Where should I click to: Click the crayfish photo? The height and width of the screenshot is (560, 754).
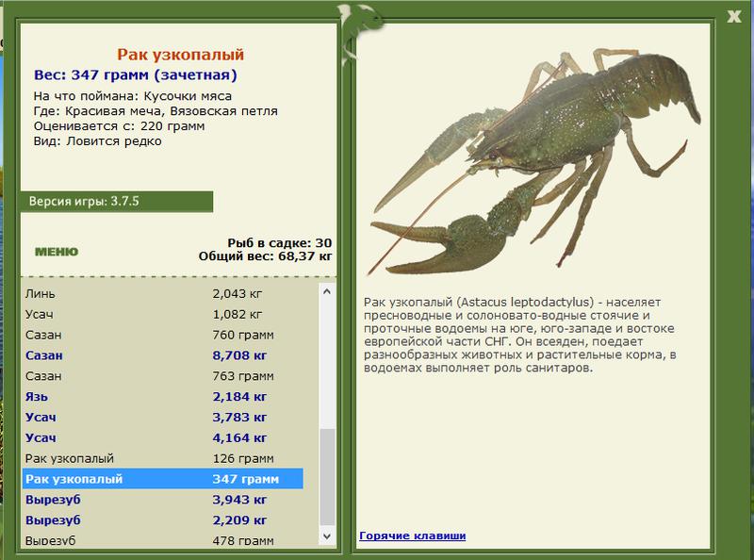coord(533,161)
